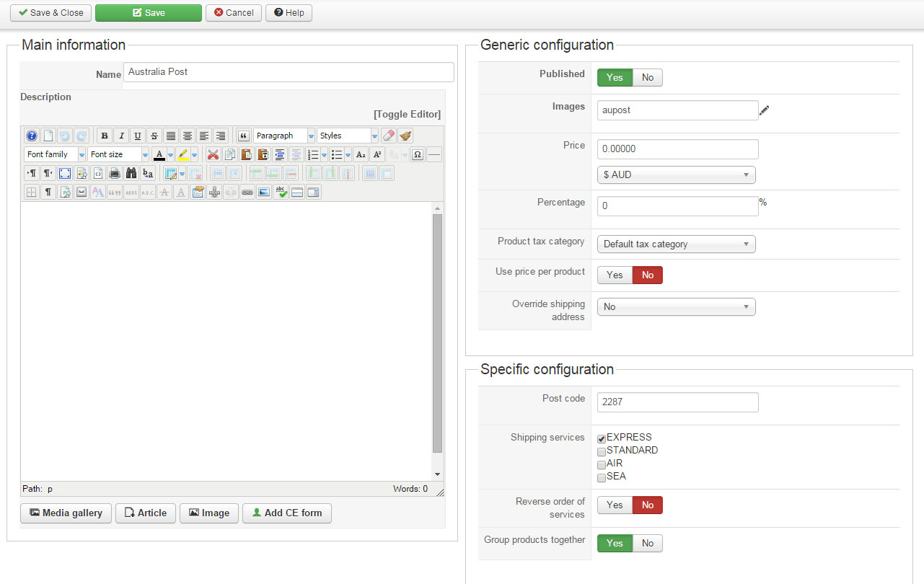924x584 pixels.
Task: Click the pencil edit icon beside Images
Action: coord(765,110)
